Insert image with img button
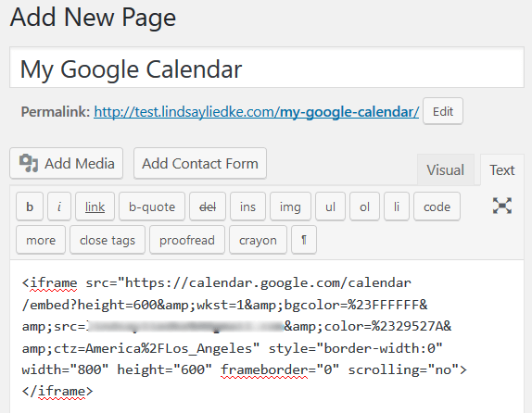 [x=290, y=206]
